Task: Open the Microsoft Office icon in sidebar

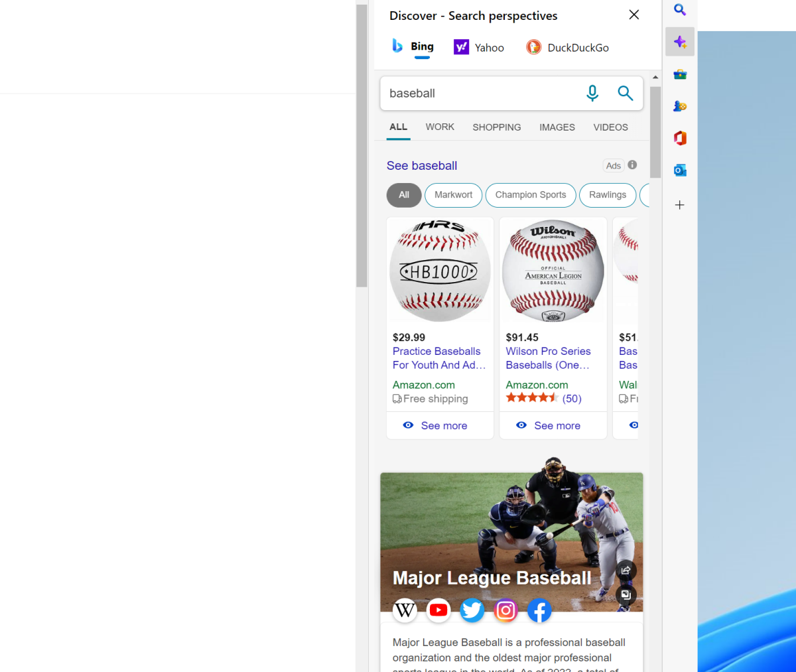Action: tap(680, 138)
